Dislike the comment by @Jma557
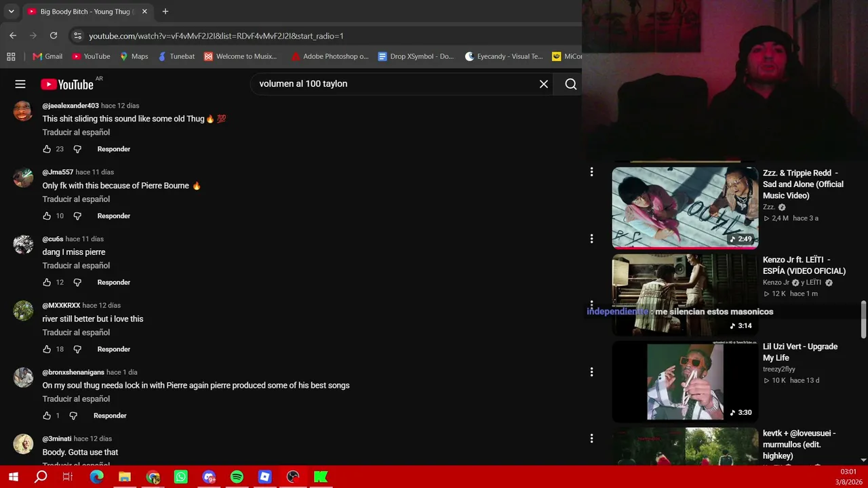This screenshot has width=868, height=488. coord(77,216)
